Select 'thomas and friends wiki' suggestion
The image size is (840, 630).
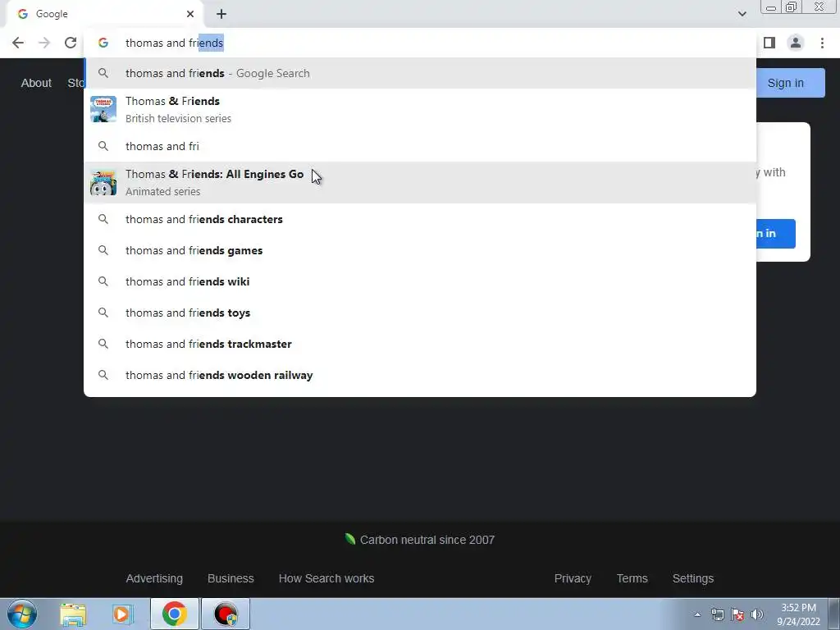(x=420, y=282)
